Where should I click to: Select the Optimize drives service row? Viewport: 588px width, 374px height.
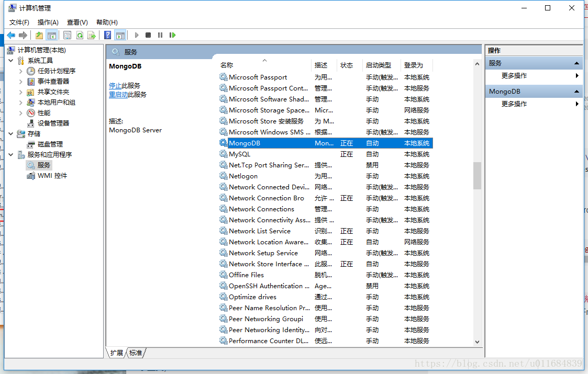(x=326, y=297)
